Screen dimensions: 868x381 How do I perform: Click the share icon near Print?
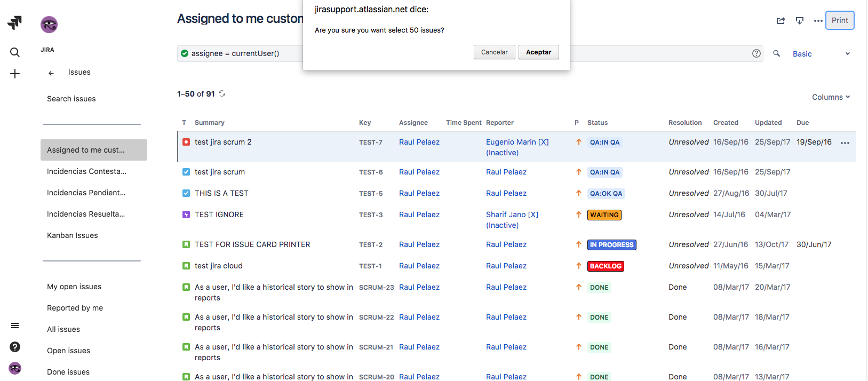(x=781, y=21)
